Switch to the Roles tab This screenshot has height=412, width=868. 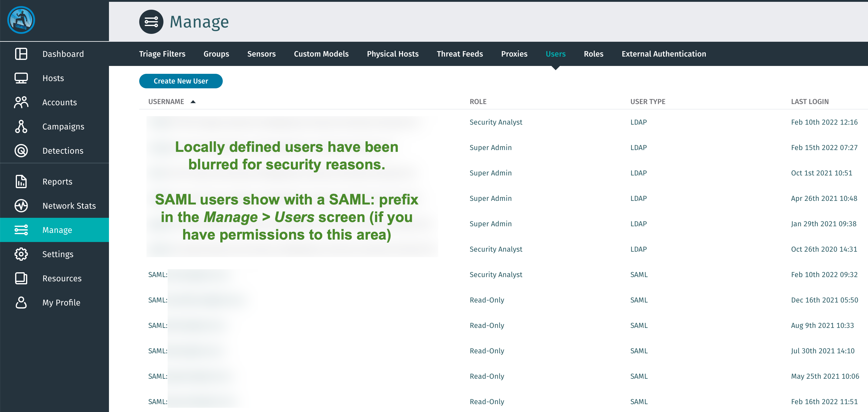[593, 54]
